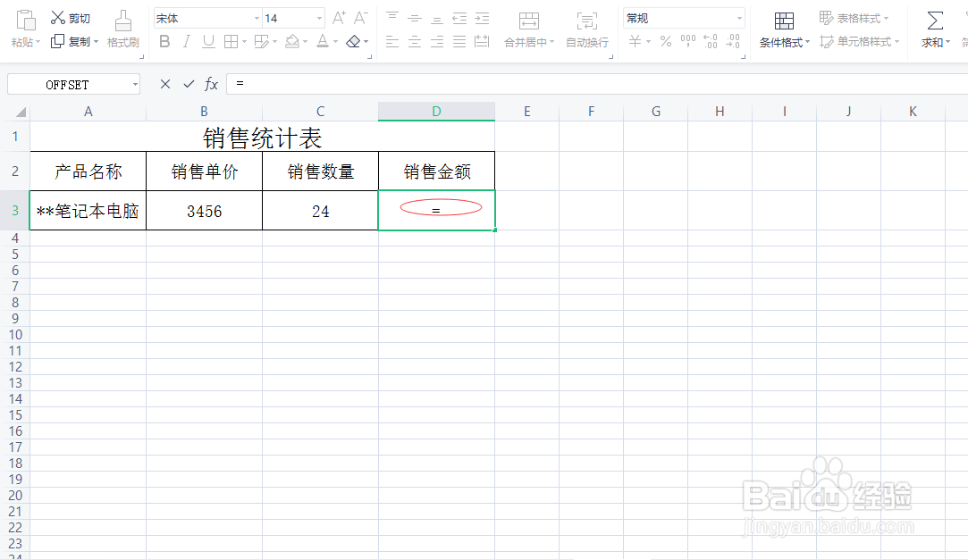Screen dimensions: 968x560
Task: Decrease font size with the A- icon
Action: (x=360, y=18)
